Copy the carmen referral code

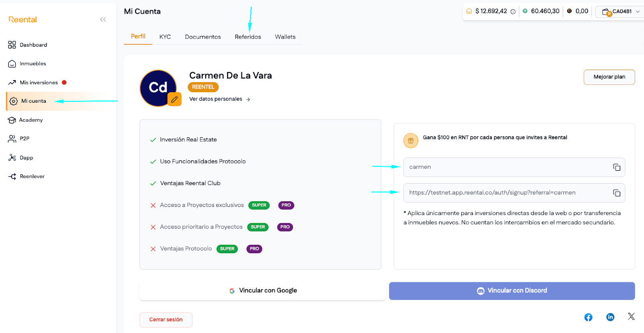[617, 167]
